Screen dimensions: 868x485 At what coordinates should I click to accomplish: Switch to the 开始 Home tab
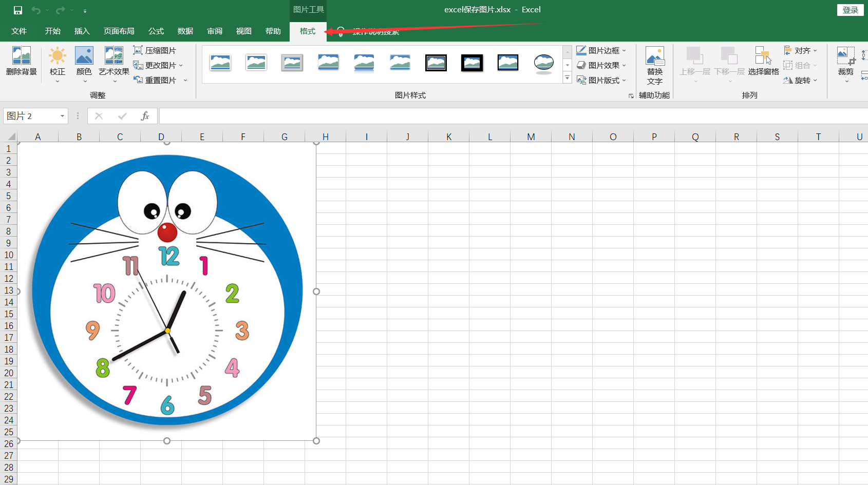click(53, 31)
